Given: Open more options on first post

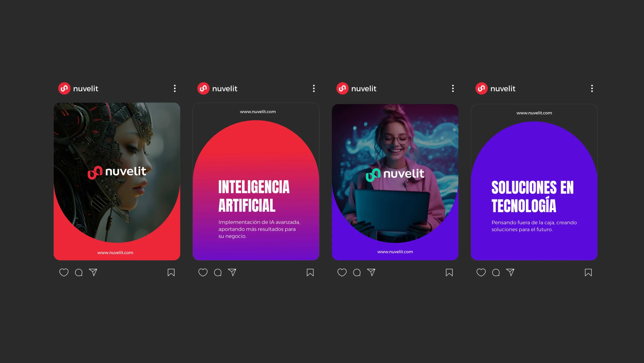Looking at the screenshot, I should 175,88.
